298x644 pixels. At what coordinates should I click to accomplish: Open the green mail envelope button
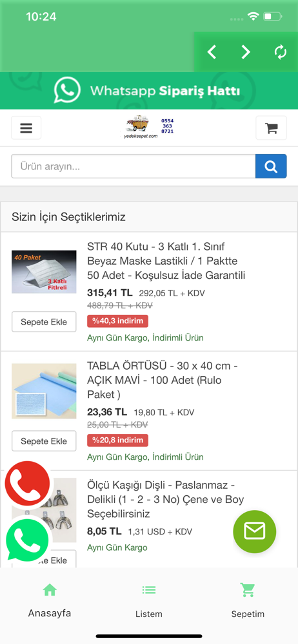click(255, 531)
